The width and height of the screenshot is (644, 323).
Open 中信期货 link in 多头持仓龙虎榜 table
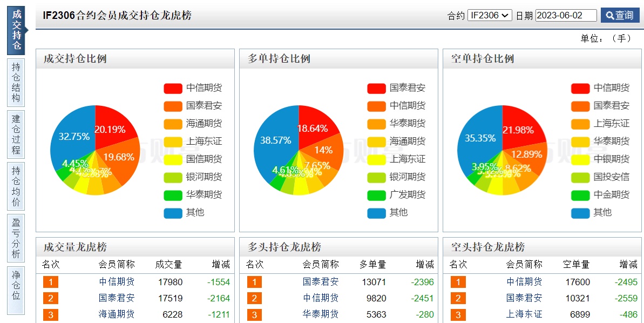[x=321, y=298]
